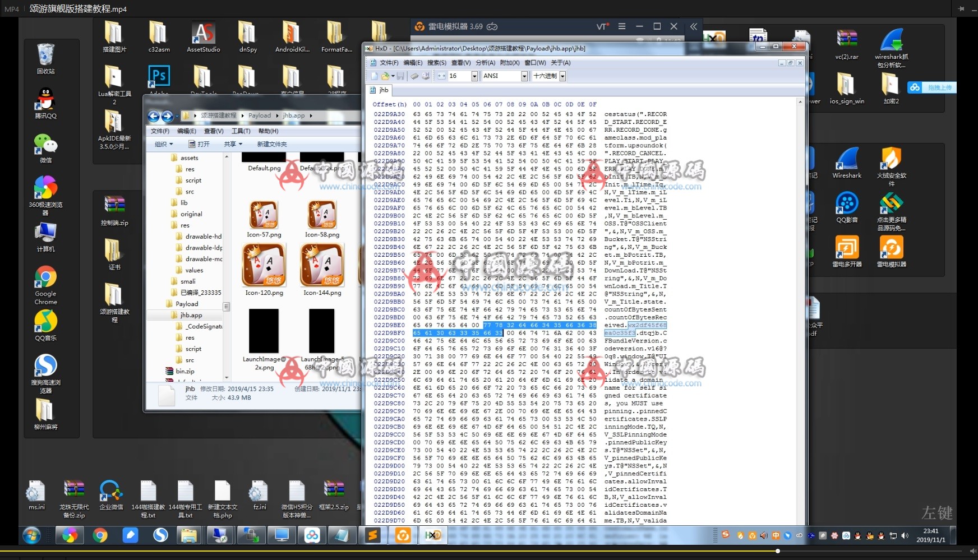
Task: Select jhb.app folder in Explorer tree
Action: [x=187, y=315]
